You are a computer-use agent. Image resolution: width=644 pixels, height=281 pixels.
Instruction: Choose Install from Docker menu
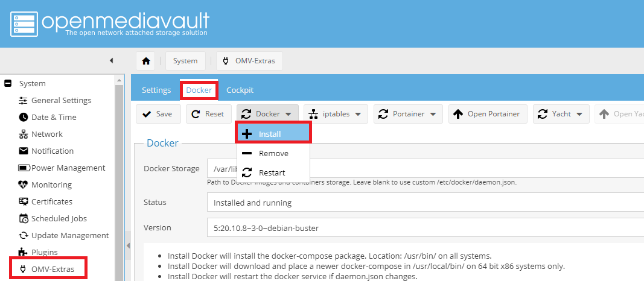coord(273,134)
